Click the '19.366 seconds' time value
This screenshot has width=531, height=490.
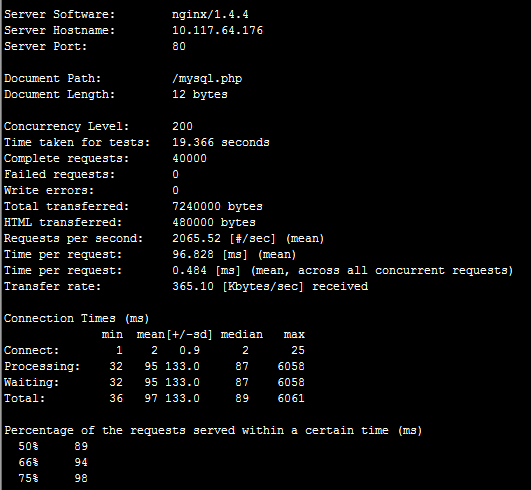click(221, 143)
